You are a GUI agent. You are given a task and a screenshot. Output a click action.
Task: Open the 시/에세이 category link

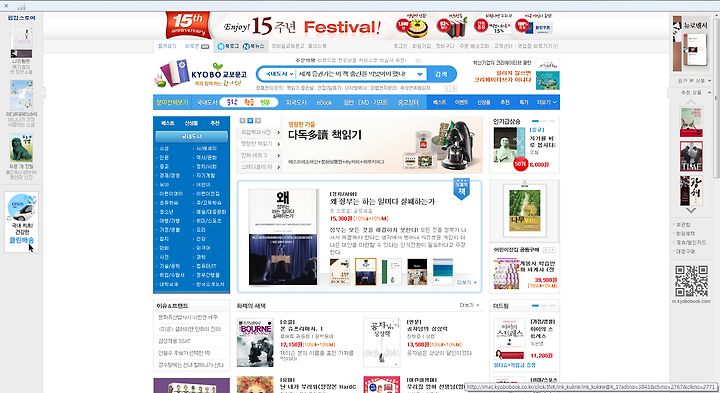[206, 148]
